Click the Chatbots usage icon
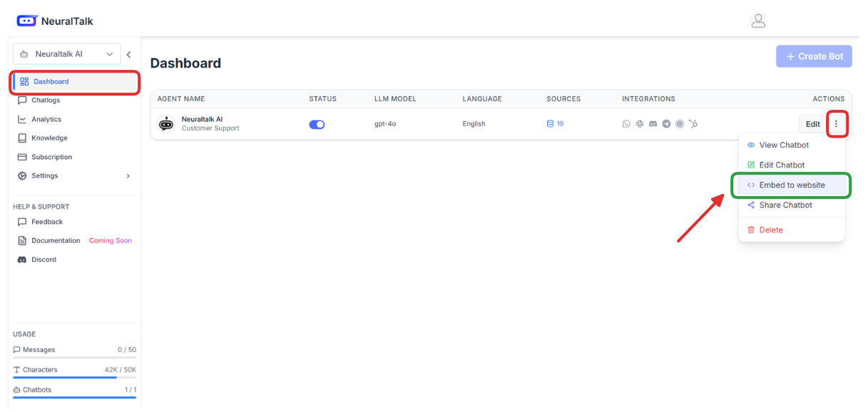The height and width of the screenshot is (412, 868). tap(17, 390)
